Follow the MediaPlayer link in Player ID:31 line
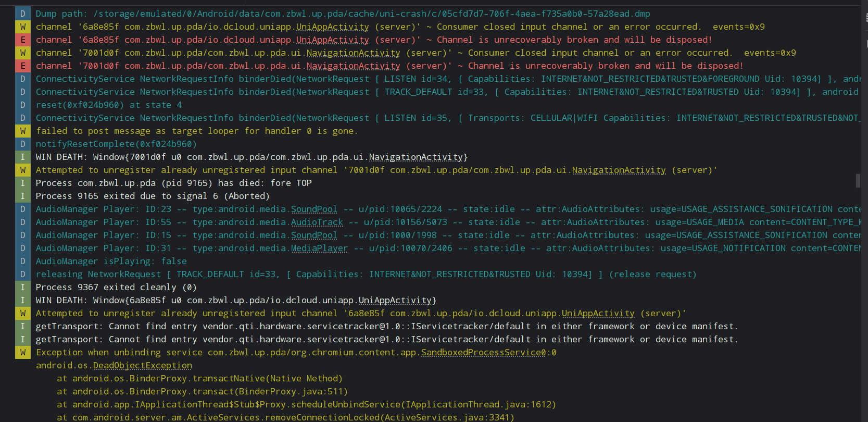The image size is (868, 422). point(319,248)
